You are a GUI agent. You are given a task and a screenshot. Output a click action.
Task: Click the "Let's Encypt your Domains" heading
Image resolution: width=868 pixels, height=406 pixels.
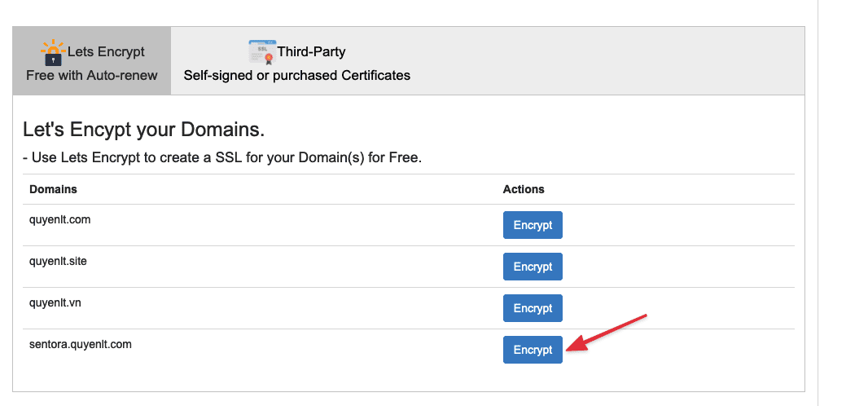144,130
